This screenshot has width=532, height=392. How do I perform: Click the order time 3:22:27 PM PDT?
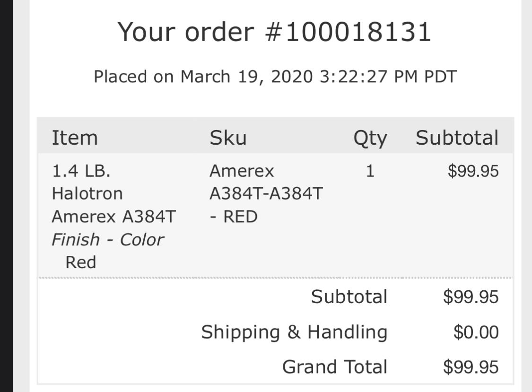(388, 77)
